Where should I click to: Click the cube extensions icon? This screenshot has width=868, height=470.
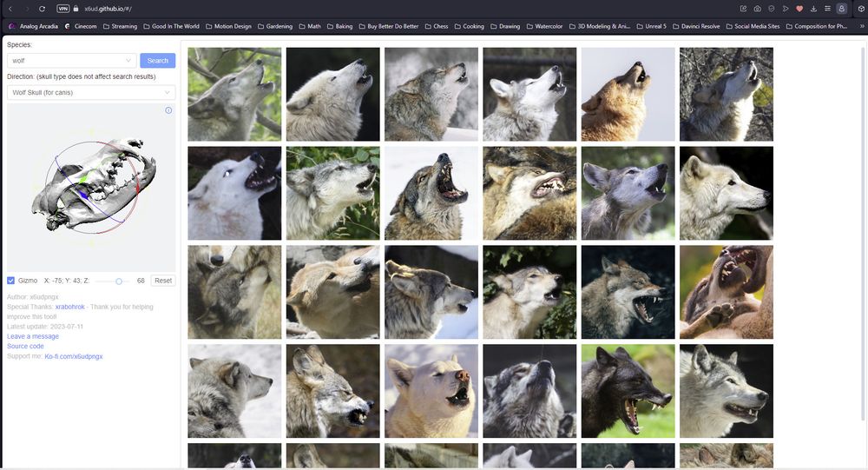coord(861,9)
